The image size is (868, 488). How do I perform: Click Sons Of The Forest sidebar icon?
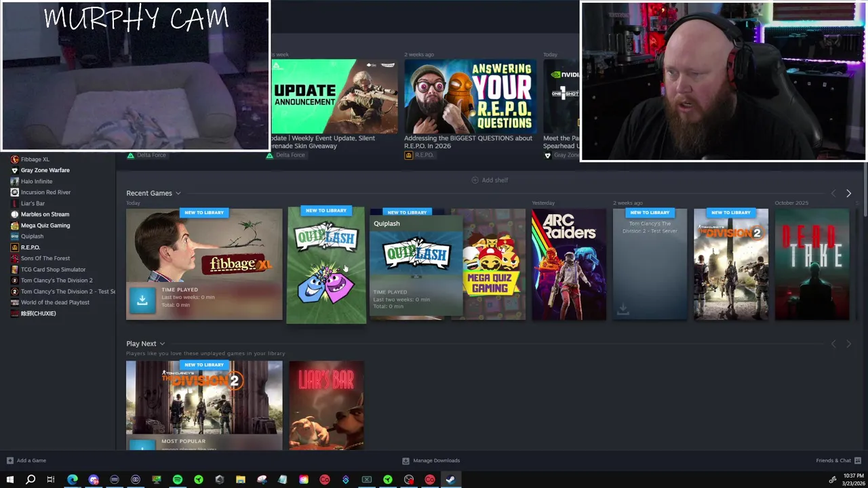(14, 258)
